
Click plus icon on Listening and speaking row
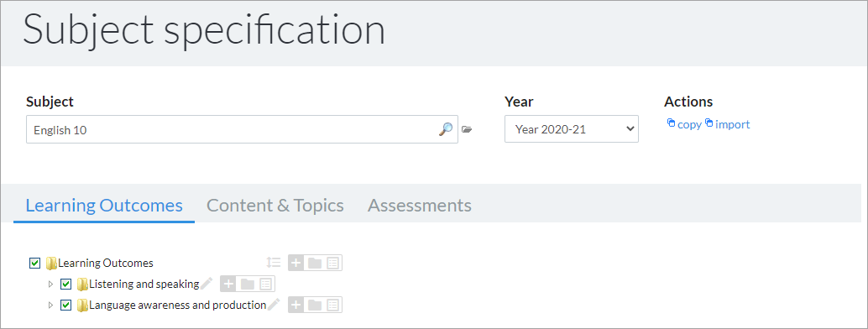pyautogui.click(x=228, y=285)
